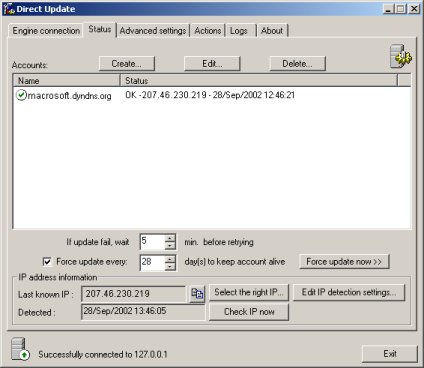Increase the retry wait minutes value

point(170,238)
